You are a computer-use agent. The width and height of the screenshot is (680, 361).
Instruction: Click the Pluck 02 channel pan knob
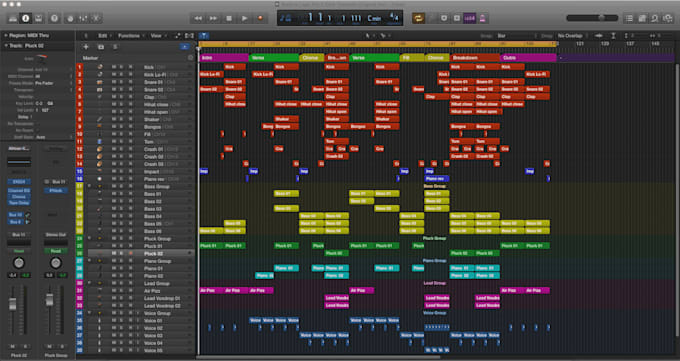click(x=19, y=263)
